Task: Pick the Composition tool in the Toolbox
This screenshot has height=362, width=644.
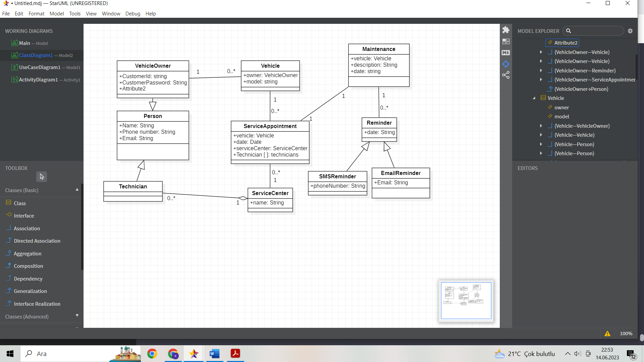Action: 28,266
